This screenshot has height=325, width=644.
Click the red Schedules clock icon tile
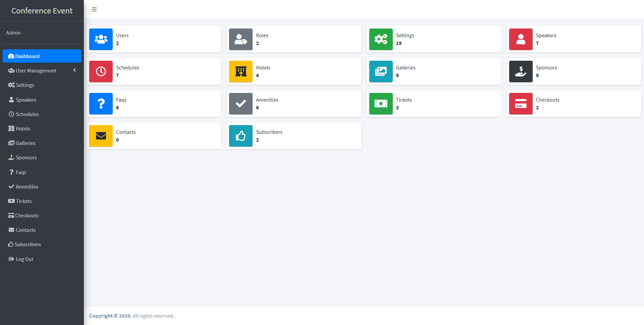[101, 71]
